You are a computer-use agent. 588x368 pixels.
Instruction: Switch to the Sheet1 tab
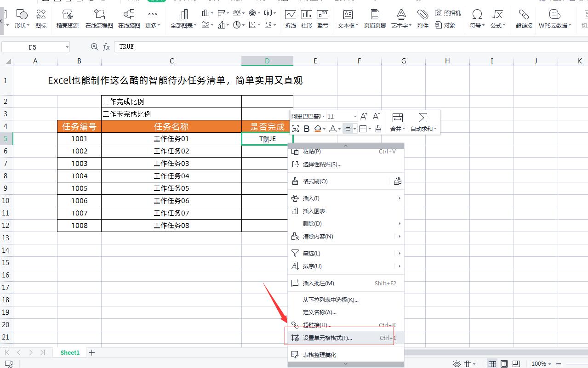(69, 352)
